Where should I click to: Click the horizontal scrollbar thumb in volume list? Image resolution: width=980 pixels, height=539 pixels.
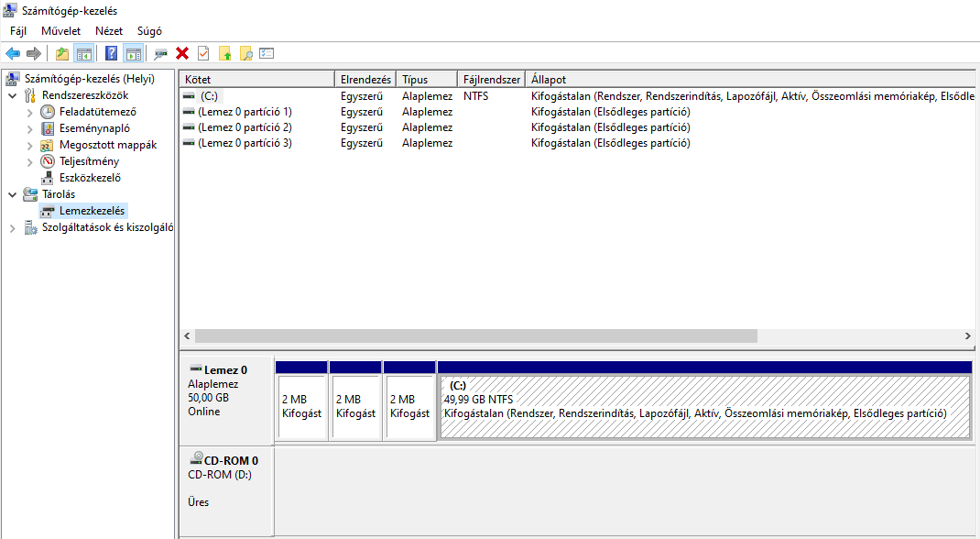tap(475, 336)
